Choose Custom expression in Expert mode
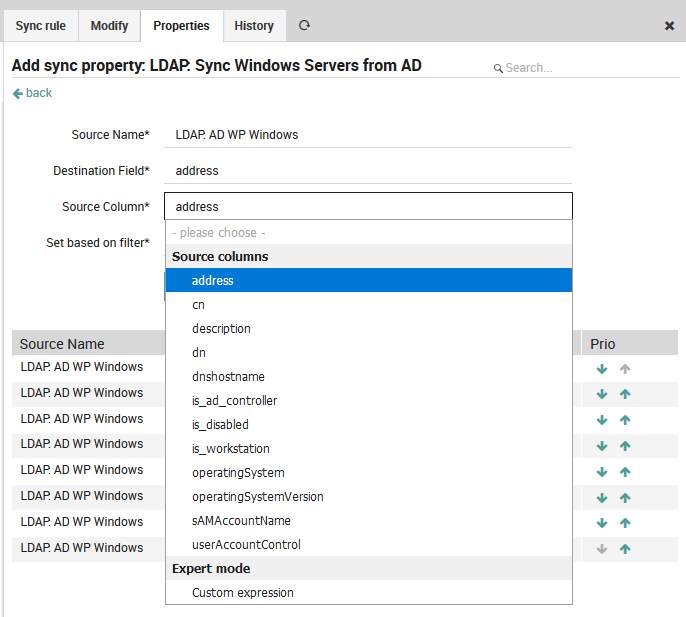The image size is (686, 617). tap(243, 593)
